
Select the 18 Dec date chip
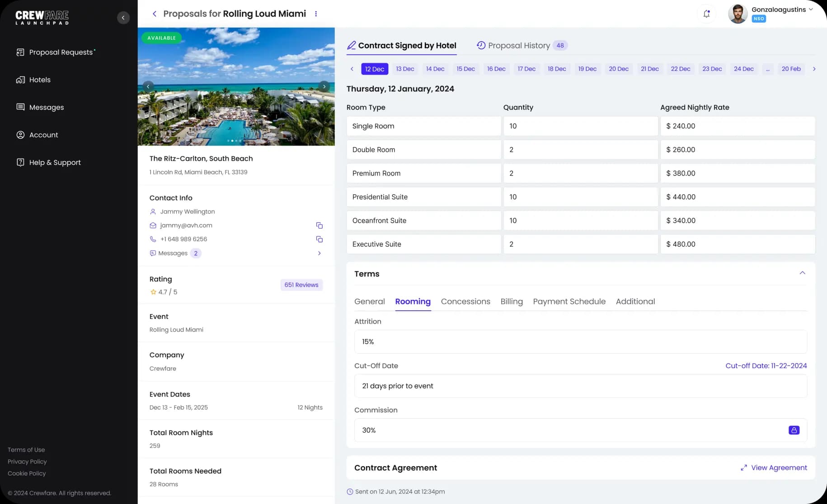pos(557,69)
